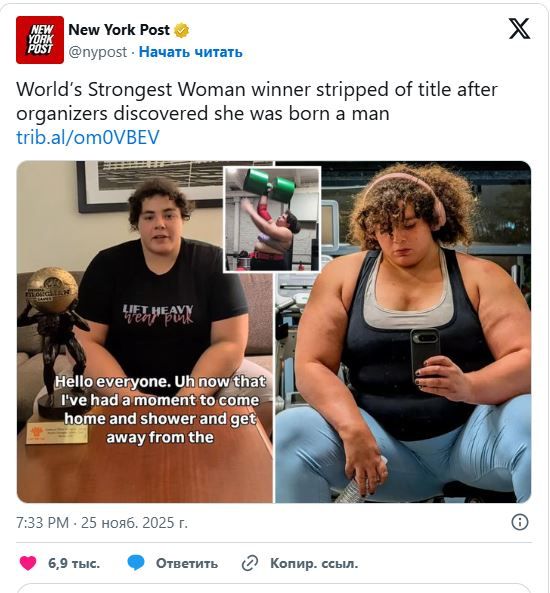Click the 6,9 тыс. likes count

[x=74, y=564]
